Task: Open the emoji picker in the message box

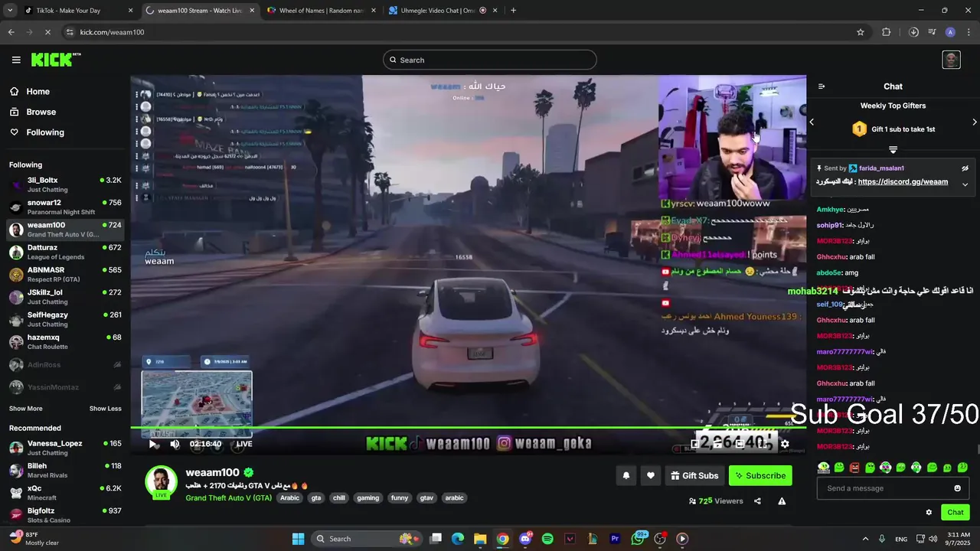Action: click(x=957, y=488)
